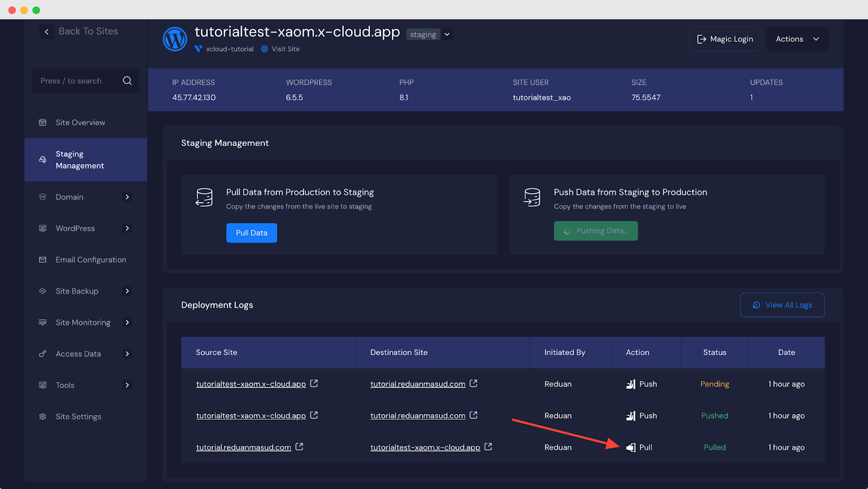
Task: Focus the Press / to search field
Action: pos(76,81)
